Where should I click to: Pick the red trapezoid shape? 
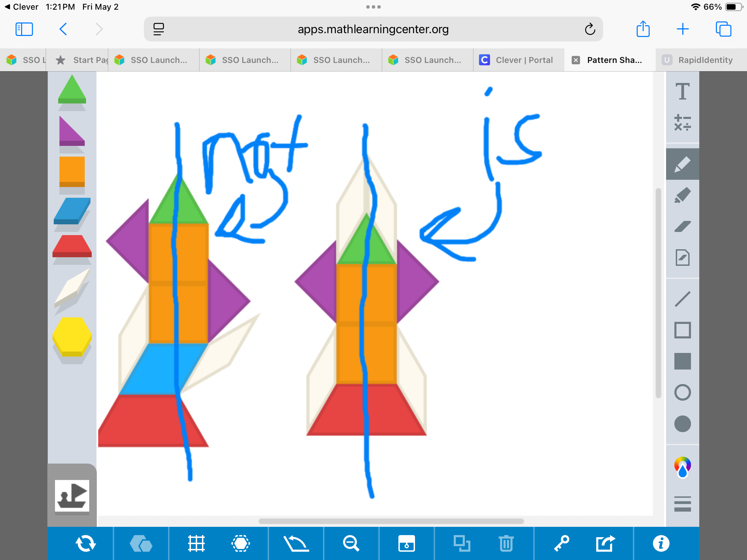[x=72, y=246]
